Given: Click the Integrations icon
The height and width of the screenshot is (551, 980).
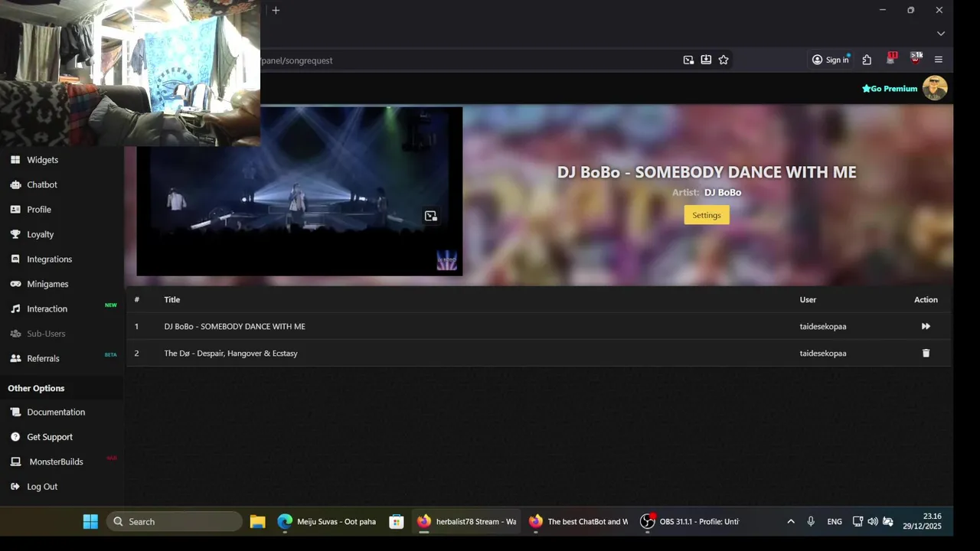Looking at the screenshot, I should (15, 259).
